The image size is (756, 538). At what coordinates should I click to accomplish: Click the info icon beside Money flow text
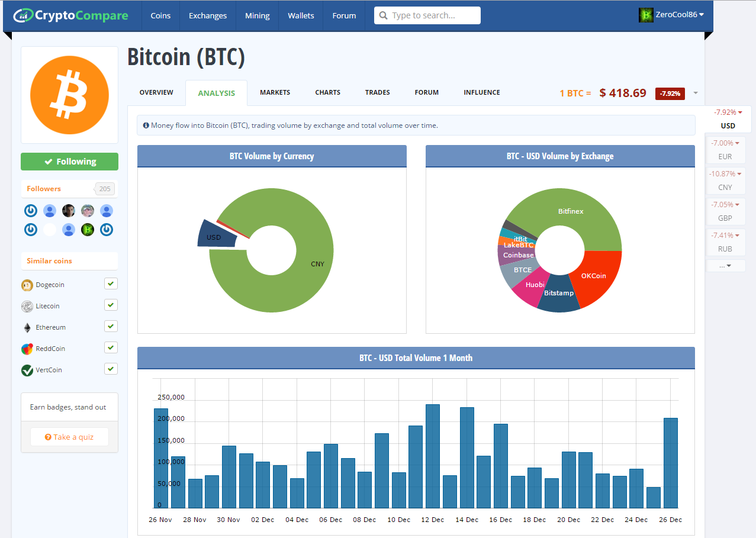(x=146, y=125)
